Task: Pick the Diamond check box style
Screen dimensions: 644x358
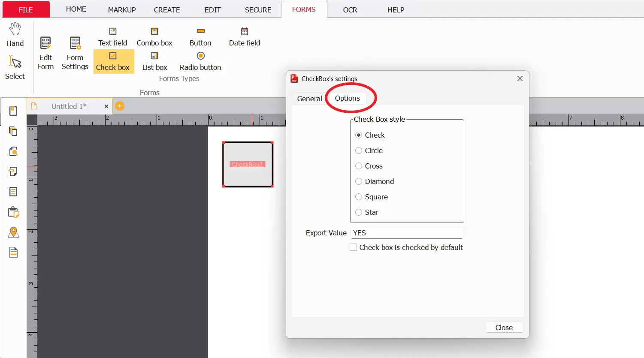Action: click(359, 181)
